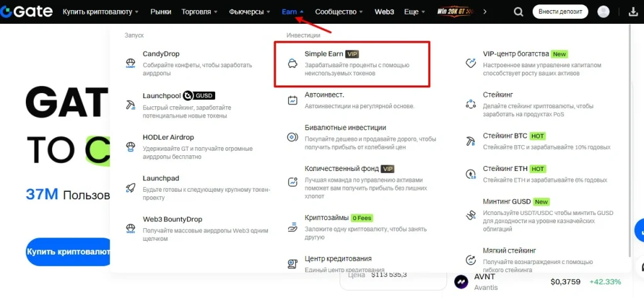
Task: Click the Стейкинг BTC icon
Action: [x=470, y=141]
